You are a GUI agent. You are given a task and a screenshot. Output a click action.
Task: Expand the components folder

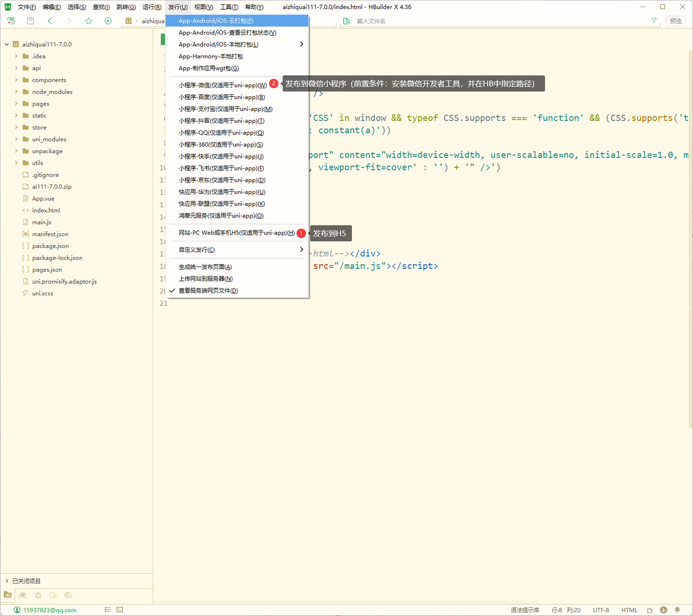16,80
